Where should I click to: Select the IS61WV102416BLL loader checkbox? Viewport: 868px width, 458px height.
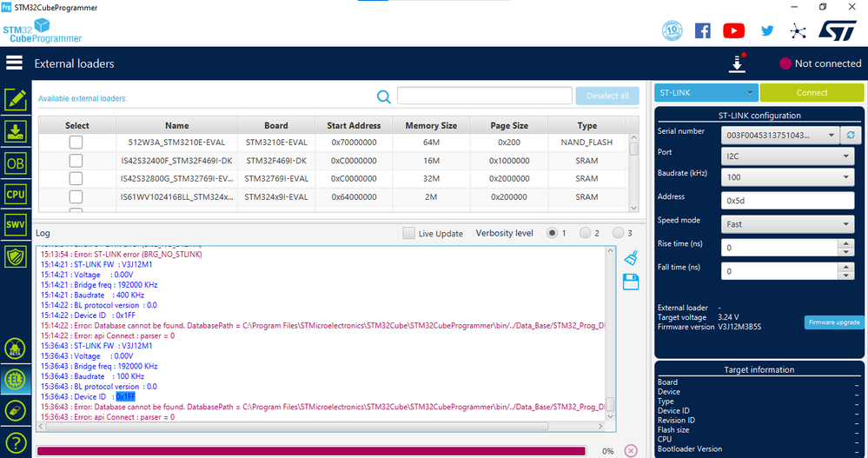76,196
